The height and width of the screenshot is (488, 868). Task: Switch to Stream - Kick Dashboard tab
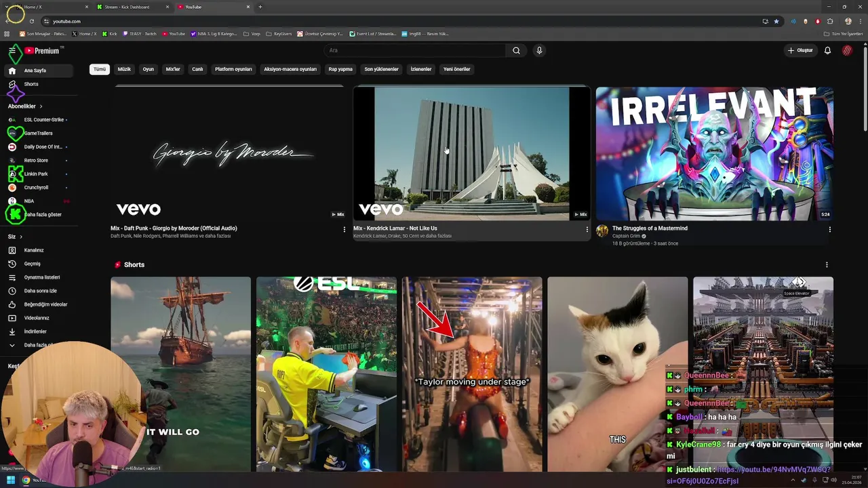coord(132,7)
